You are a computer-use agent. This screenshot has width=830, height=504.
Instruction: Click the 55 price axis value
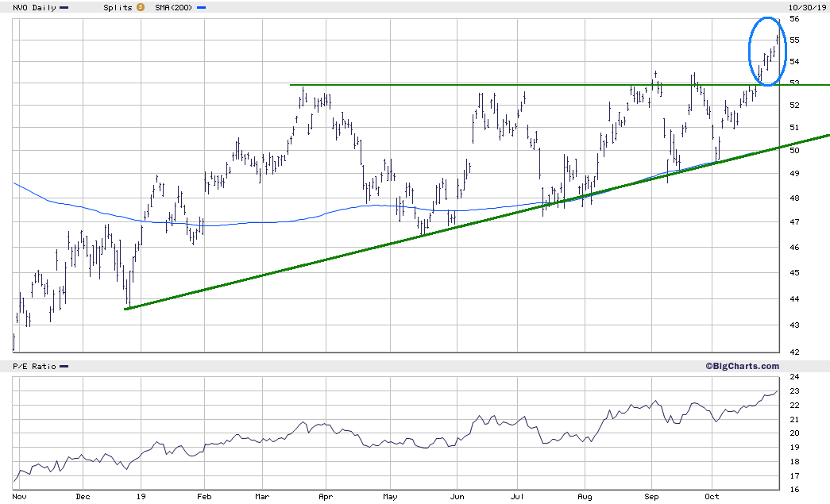coord(794,40)
